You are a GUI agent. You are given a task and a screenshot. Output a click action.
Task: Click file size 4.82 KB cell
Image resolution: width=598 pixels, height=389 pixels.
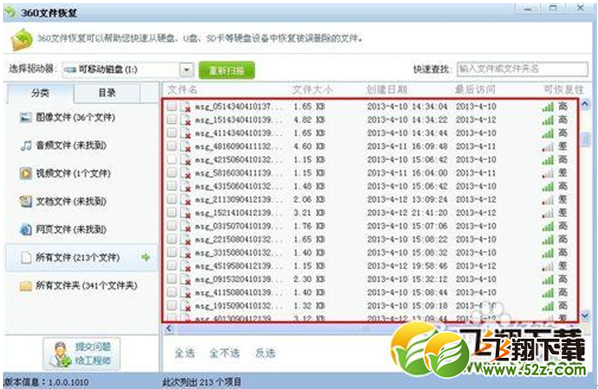(x=309, y=120)
